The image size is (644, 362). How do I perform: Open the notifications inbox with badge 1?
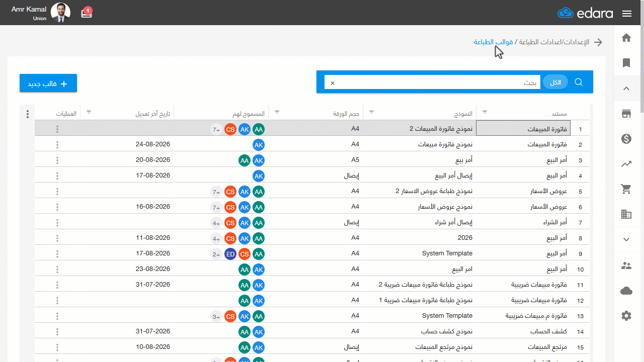click(87, 13)
